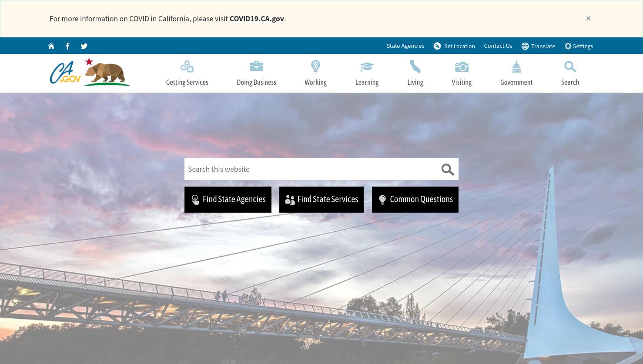643x364 pixels.
Task: Click the Translate globe icon
Action: pyautogui.click(x=525, y=46)
